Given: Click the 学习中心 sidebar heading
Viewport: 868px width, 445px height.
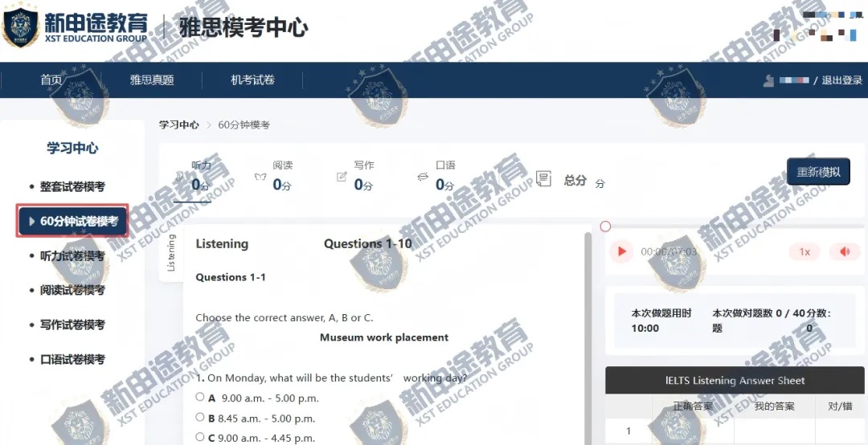Looking at the screenshot, I should (72, 149).
